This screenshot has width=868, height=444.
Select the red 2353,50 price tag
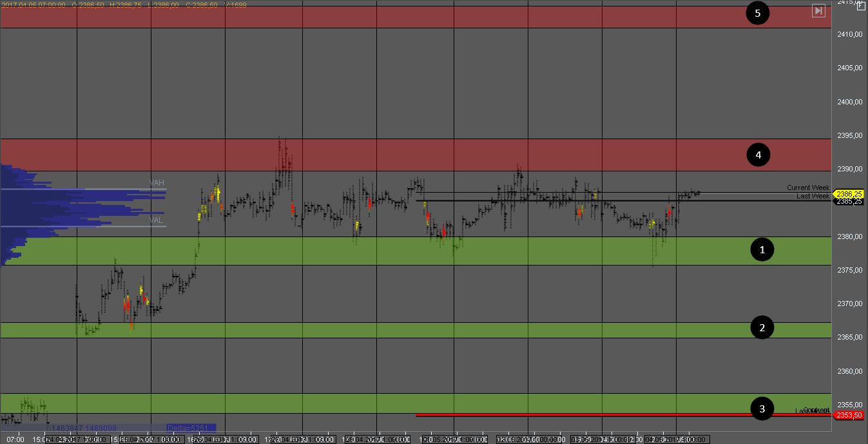849,415
